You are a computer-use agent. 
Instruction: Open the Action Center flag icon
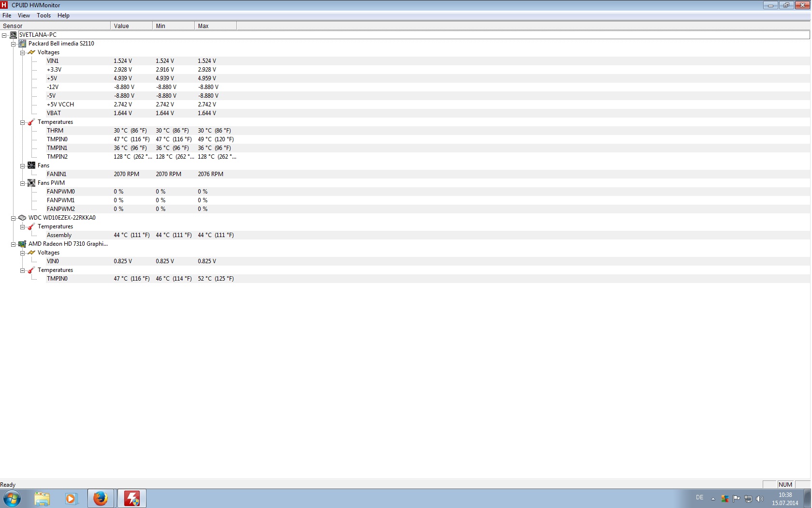pyautogui.click(x=736, y=499)
